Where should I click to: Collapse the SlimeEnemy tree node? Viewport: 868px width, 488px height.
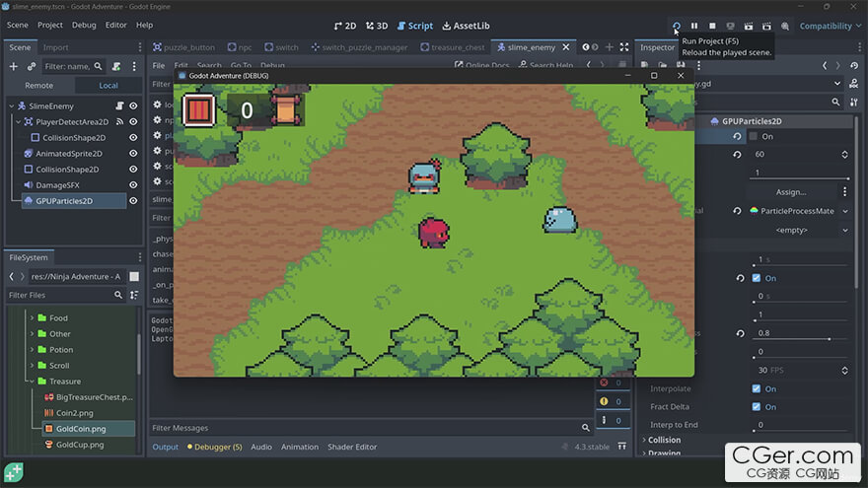(12, 105)
